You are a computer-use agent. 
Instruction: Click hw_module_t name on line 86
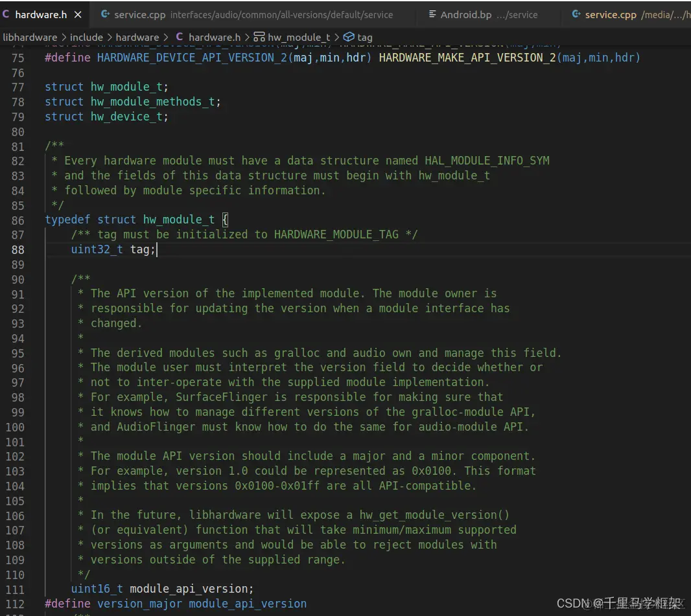(179, 220)
